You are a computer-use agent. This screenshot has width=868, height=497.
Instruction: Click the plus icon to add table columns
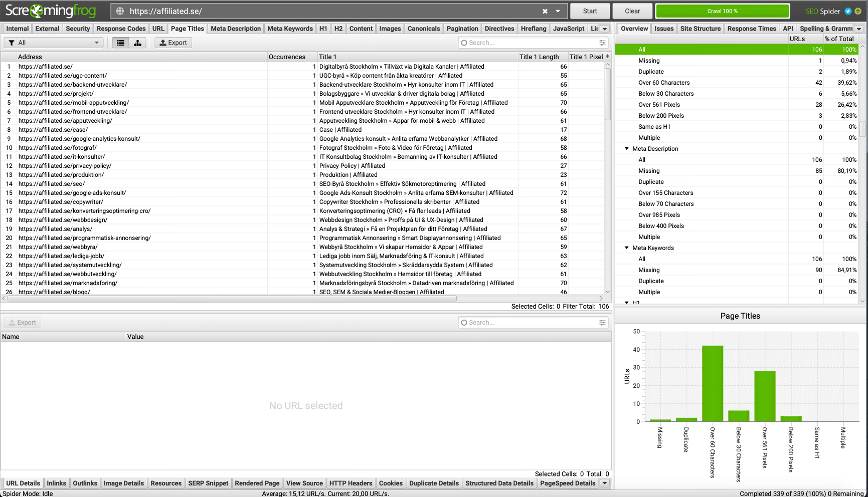tap(607, 57)
